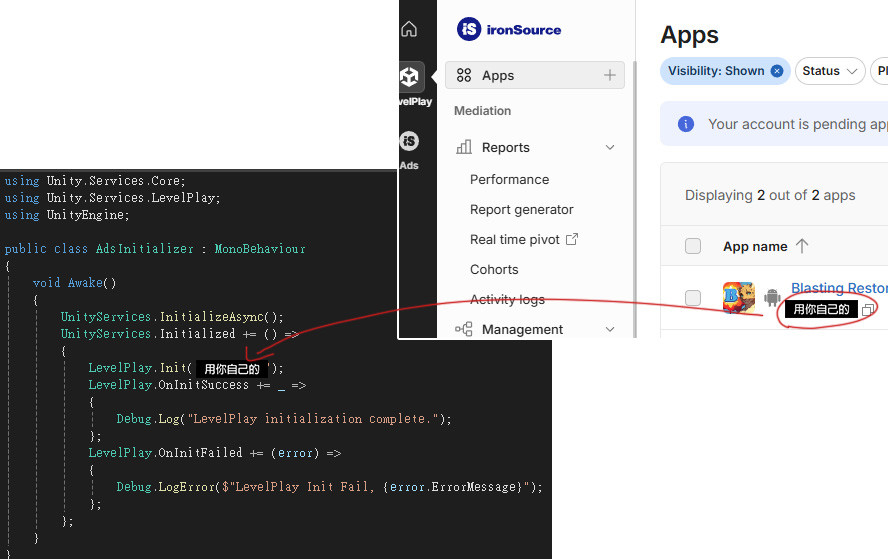This screenshot has width=888, height=559.
Task: Click the Apps page heading
Action: click(689, 35)
